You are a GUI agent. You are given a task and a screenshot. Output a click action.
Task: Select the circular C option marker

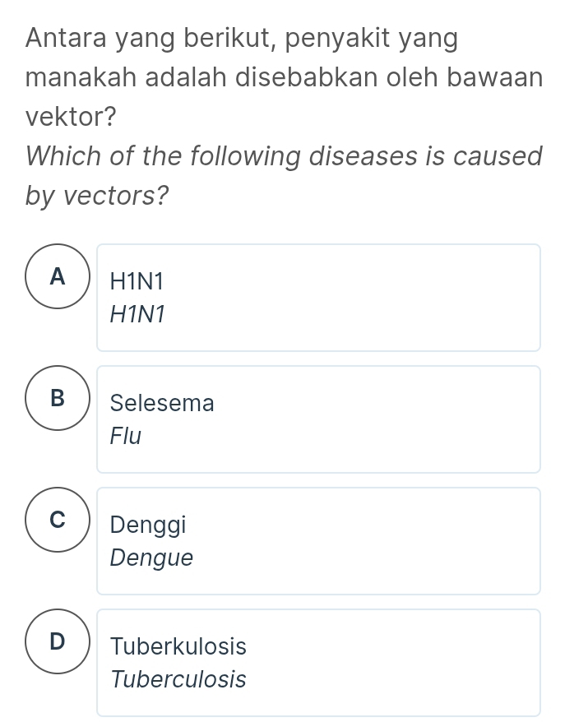(x=57, y=519)
